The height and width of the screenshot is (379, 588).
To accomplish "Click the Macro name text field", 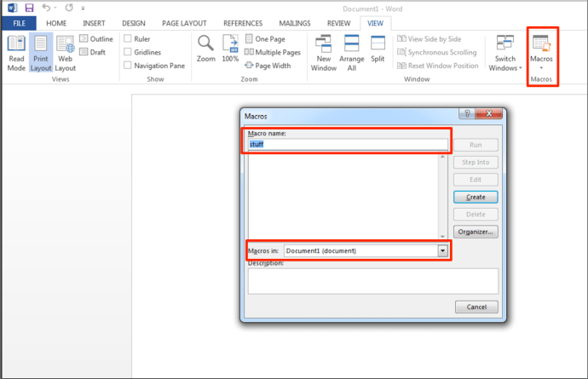I will 346,145.
